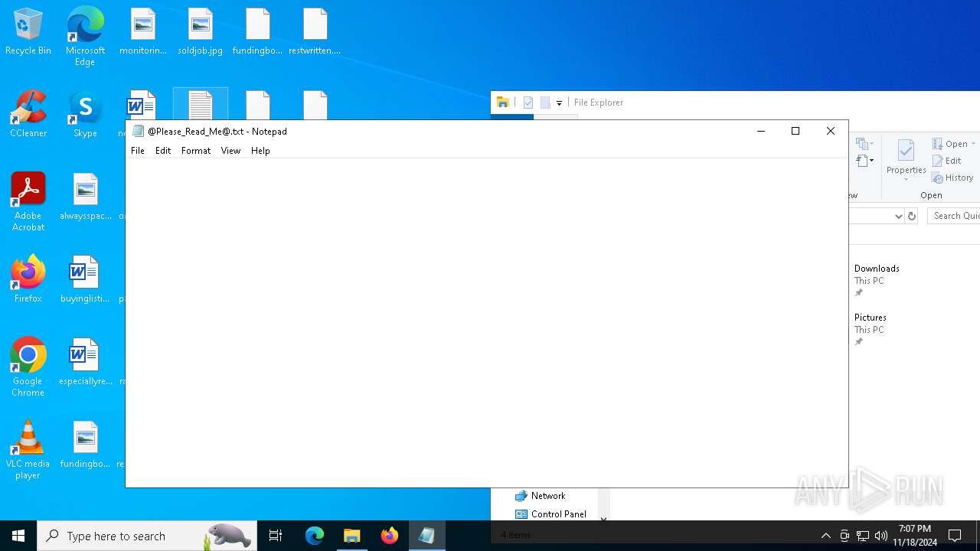Open the Firefox desktop shortcut
Screen dimensions: 980x551
click(x=28, y=280)
